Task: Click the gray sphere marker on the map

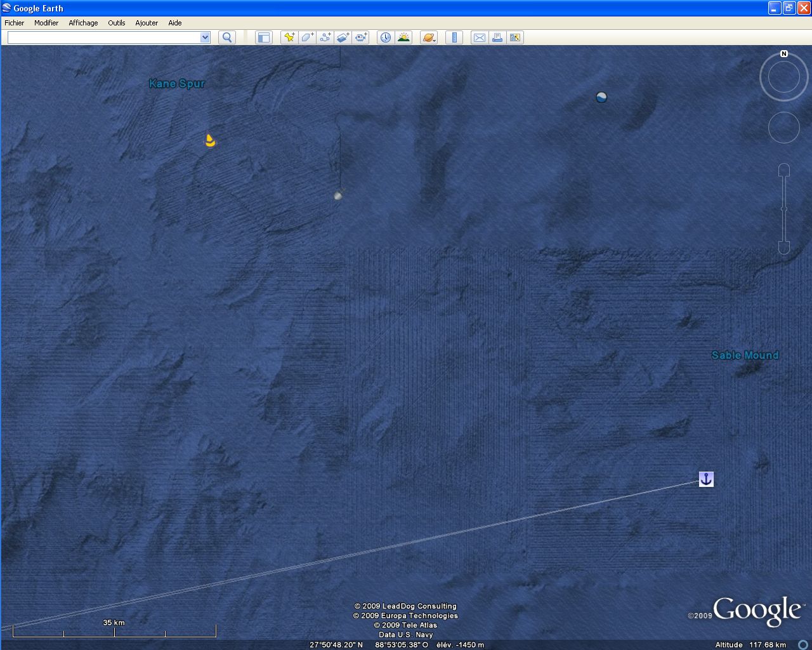Action: 338,196
